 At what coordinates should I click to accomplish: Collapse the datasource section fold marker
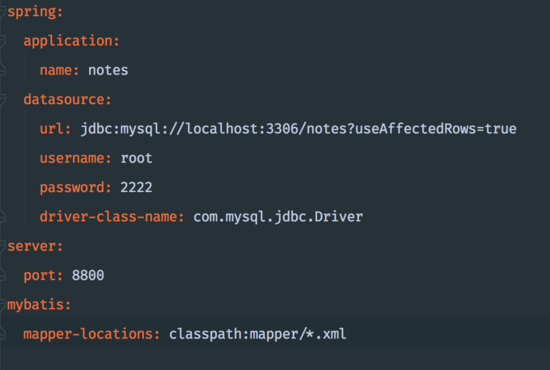(x=2, y=100)
